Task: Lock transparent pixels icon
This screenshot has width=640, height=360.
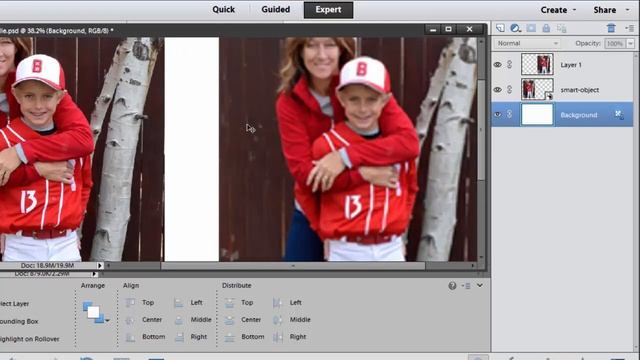Action: pyautogui.click(x=562, y=28)
